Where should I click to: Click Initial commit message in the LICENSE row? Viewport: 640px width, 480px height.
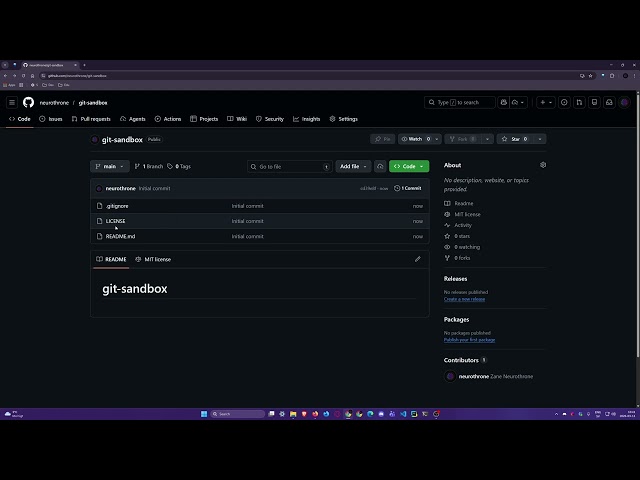[x=247, y=221]
